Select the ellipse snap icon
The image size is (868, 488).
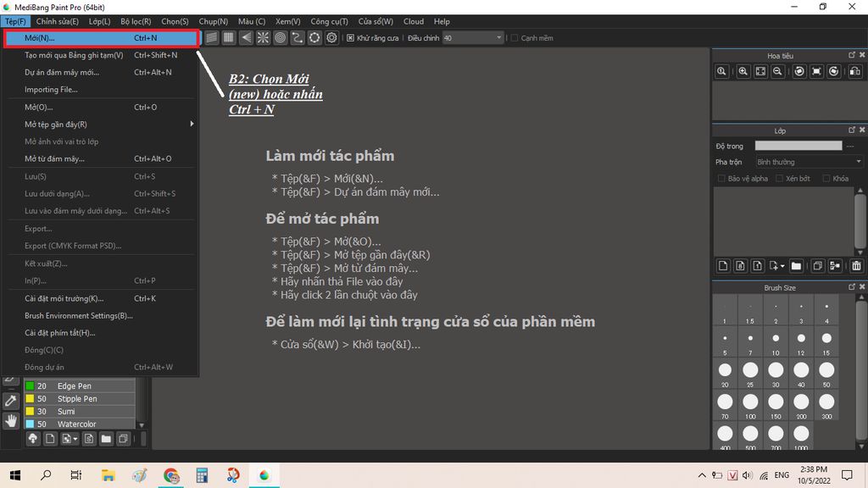(314, 37)
